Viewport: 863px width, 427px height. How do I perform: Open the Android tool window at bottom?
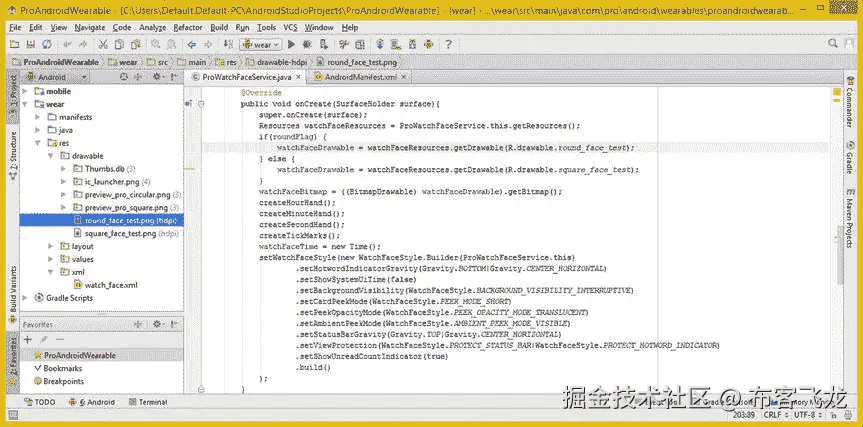92,402
